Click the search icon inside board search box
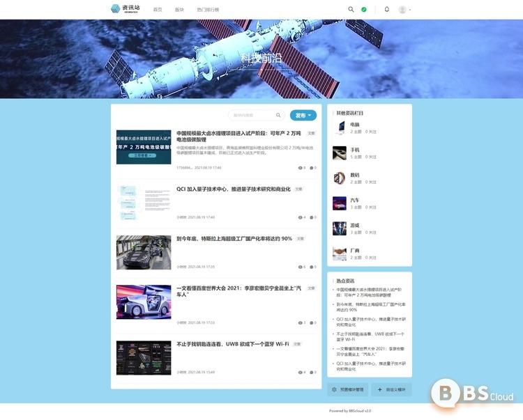 pos(278,115)
